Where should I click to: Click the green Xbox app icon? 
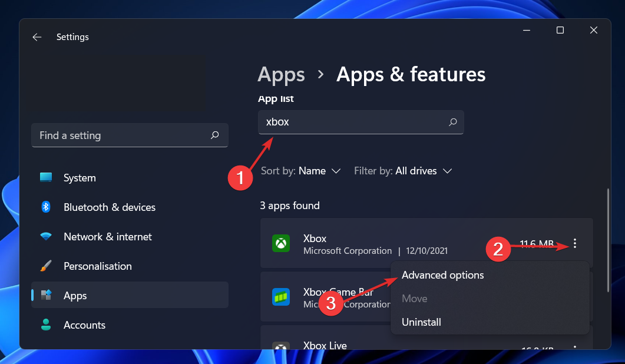point(281,243)
